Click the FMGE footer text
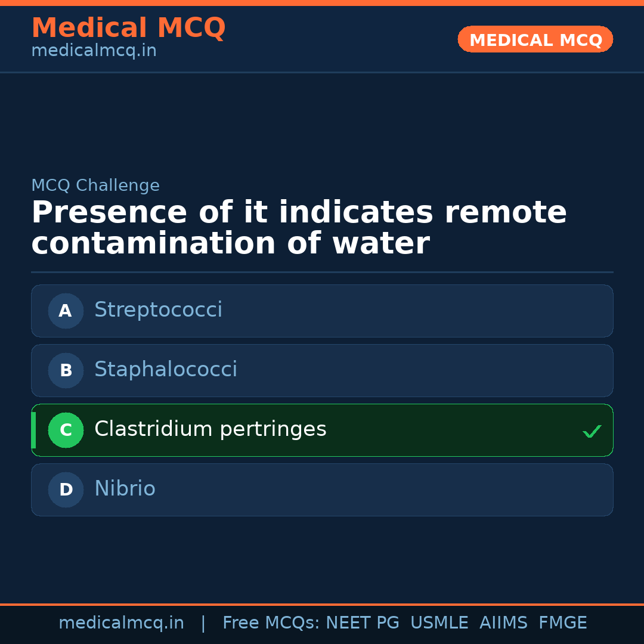The width and height of the screenshot is (644, 644). pyautogui.click(x=563, y=623)
